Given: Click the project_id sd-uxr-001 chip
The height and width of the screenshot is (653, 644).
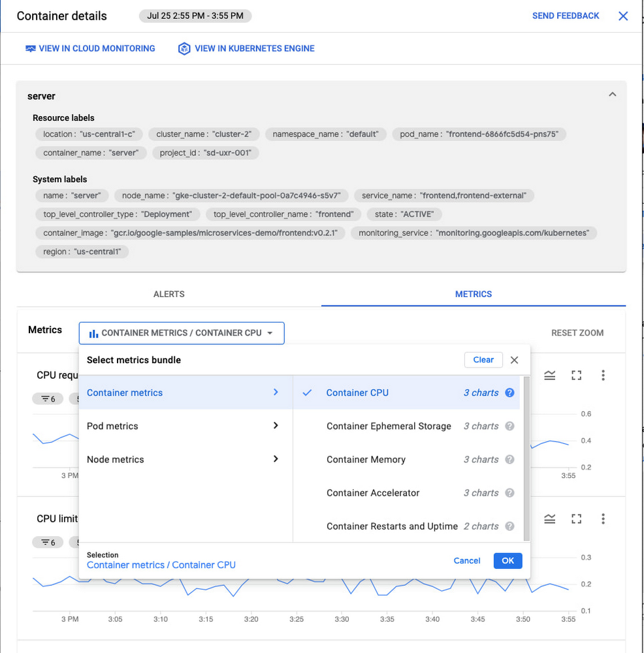Looking at the screenshot, I should [205, 153].
